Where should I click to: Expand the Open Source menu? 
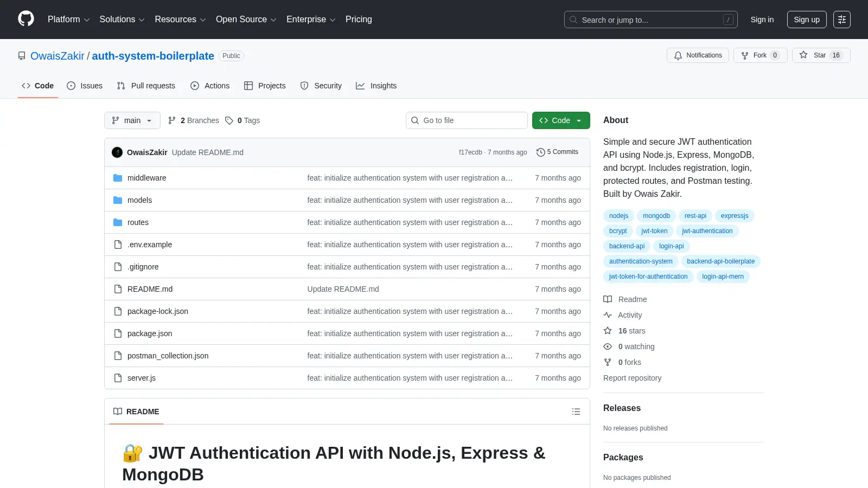[246, 20]
